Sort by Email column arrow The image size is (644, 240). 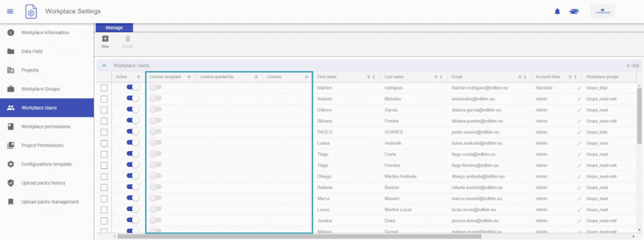520,77
